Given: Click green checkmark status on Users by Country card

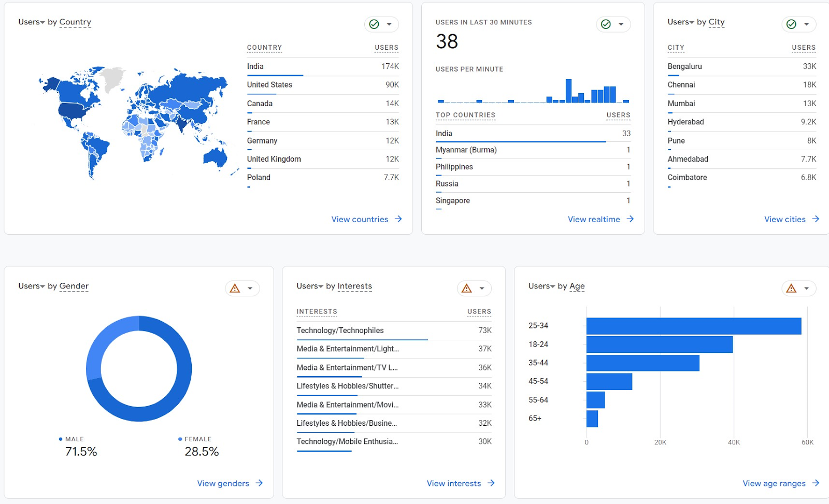Looking at the screenshot, I should pos(374,24).
